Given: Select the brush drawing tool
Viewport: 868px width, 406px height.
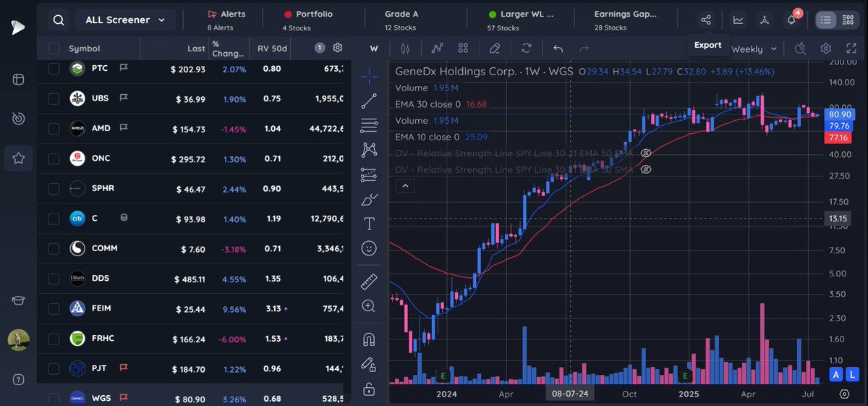Looking at the screenshot, I should point(369,199).
